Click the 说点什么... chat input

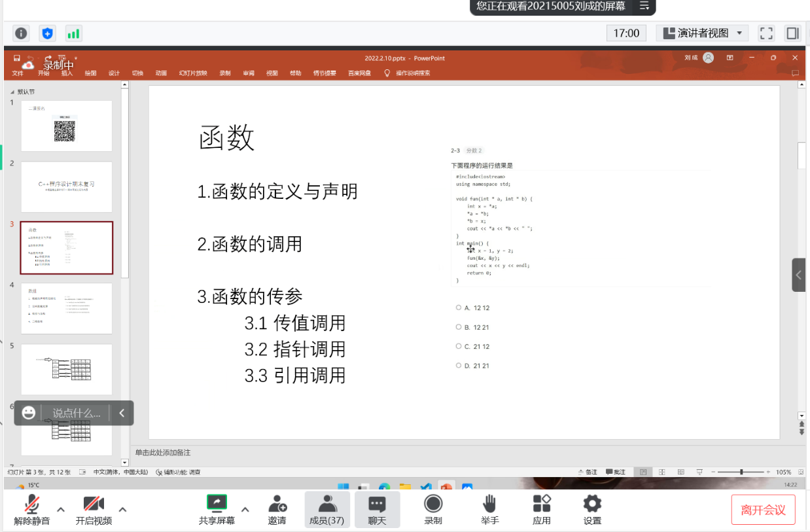click(x=77, y=414)
